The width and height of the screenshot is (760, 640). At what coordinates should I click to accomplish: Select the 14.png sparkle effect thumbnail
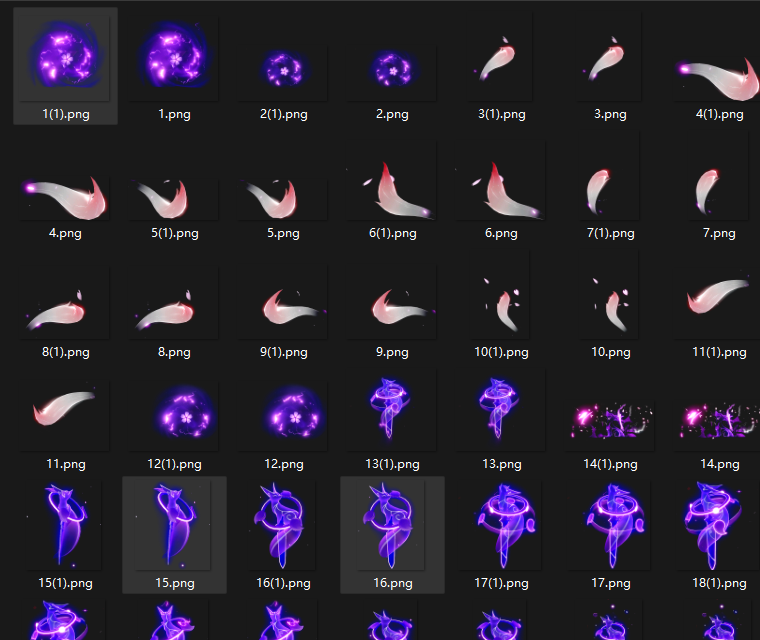(719, 420)
